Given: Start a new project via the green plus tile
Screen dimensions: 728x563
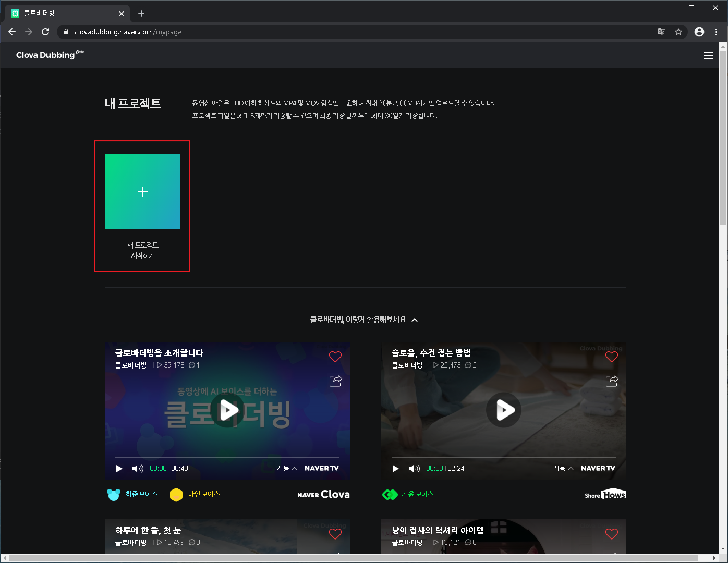Looking at the screenshot, I should [142, 191].
